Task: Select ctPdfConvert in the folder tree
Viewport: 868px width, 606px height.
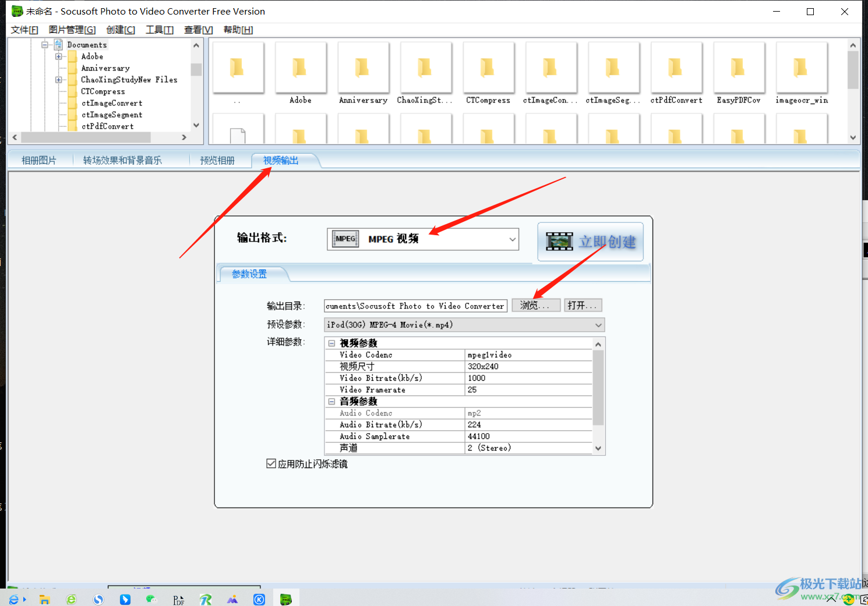Action: [x=108, y=126]
